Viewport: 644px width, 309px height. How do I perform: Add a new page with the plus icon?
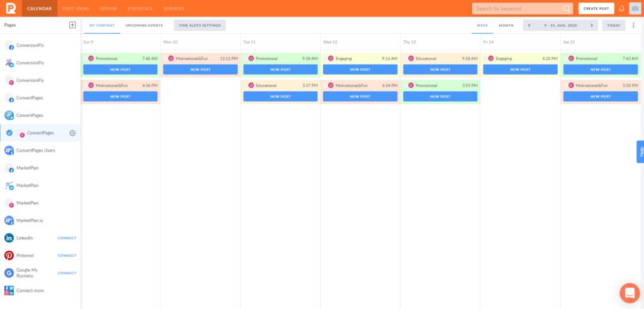72,25
